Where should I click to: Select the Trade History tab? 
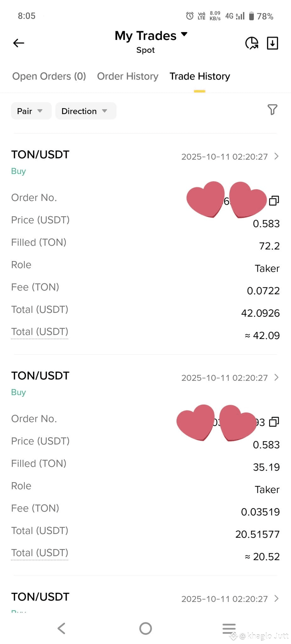click(x=200, y=76)
